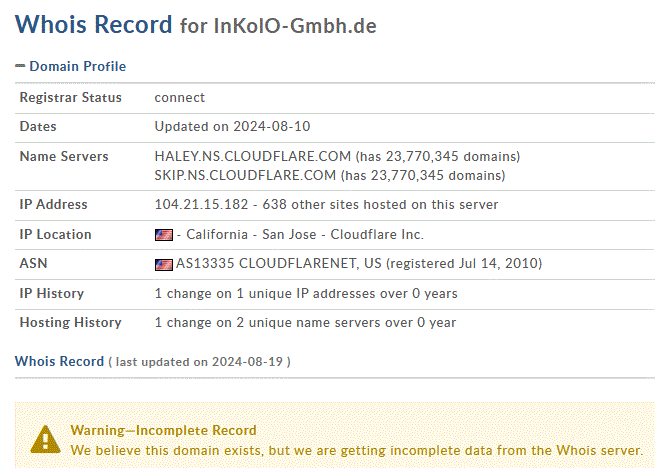Select the Whois Record section heading

59,361
